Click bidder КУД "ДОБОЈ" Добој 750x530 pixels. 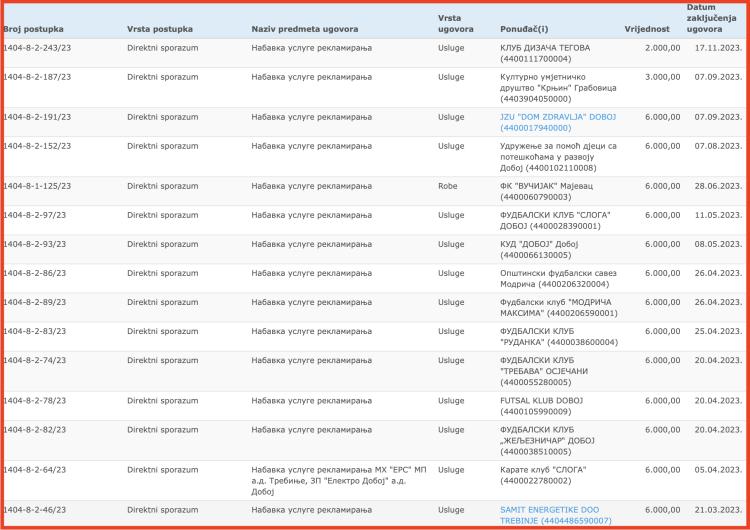[x=539, y=250]
